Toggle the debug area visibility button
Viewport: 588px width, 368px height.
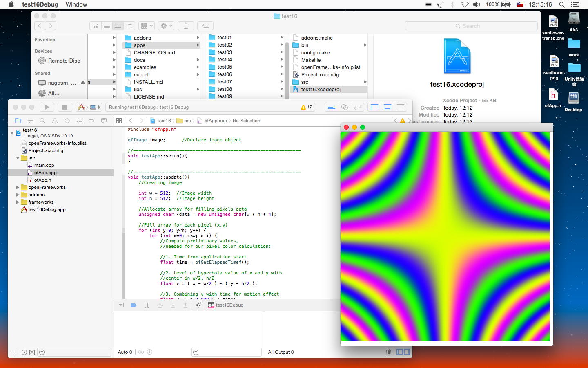(388, 107)
